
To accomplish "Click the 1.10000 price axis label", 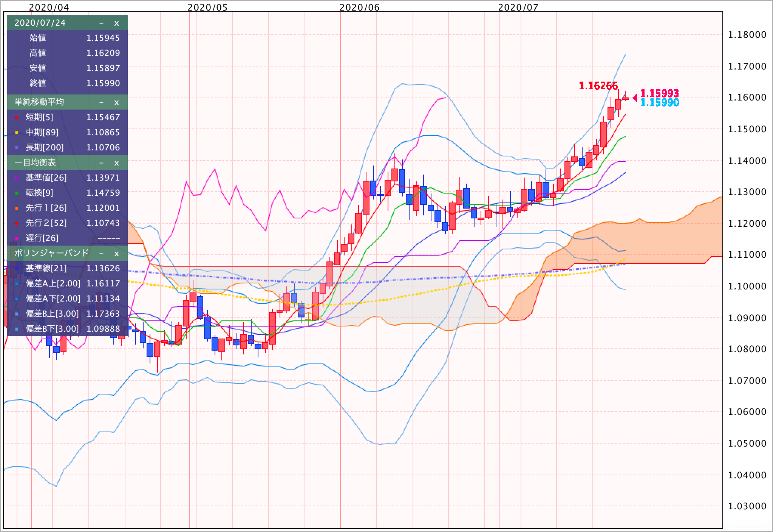I will click(x=747, y=286).
